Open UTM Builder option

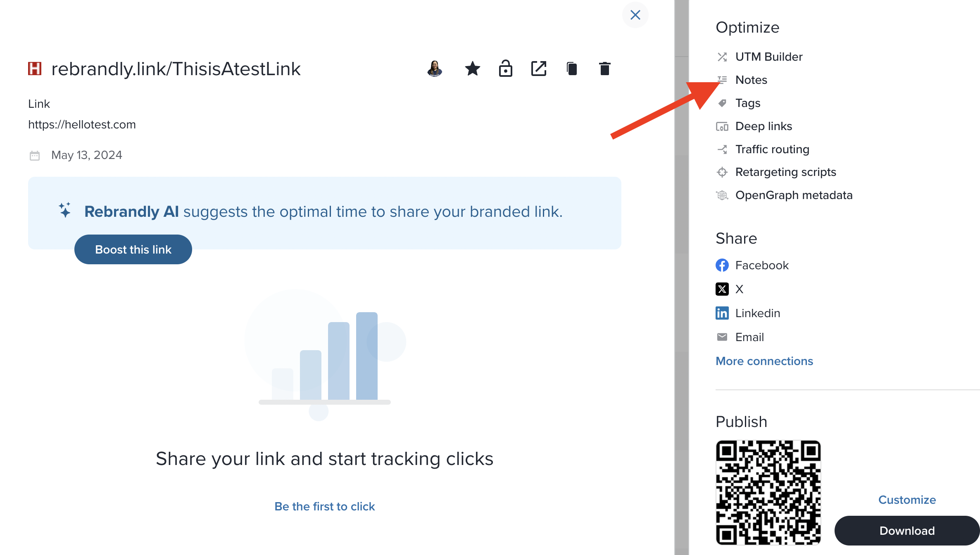(769, 57)
